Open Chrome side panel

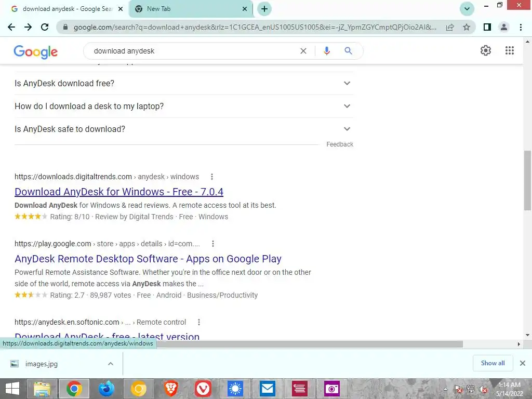[487, 27]
